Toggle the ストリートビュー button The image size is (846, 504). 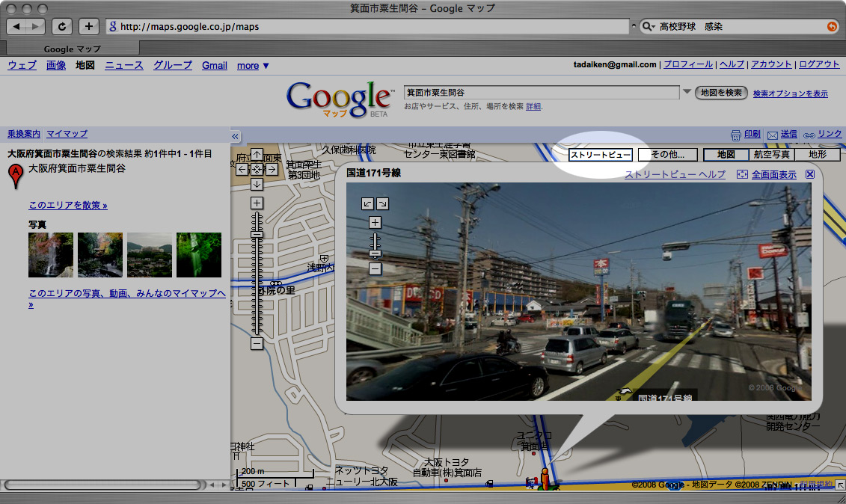[601, 155]
